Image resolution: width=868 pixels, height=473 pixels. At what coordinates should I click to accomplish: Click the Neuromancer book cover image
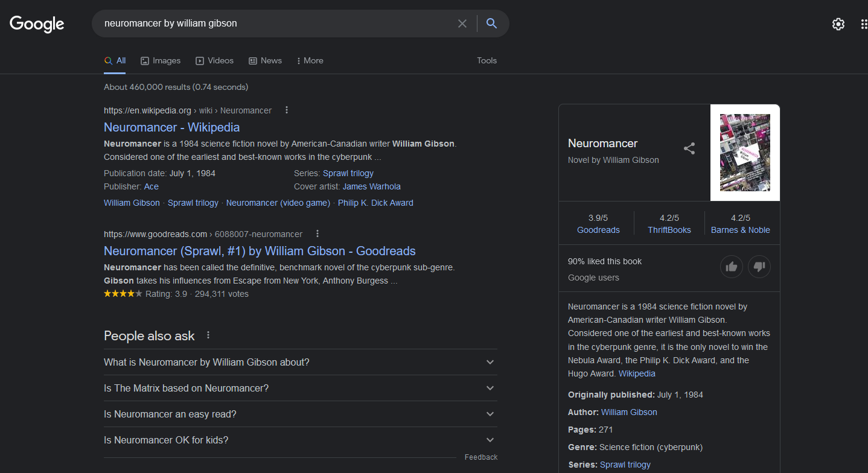(x=745, y=153)
